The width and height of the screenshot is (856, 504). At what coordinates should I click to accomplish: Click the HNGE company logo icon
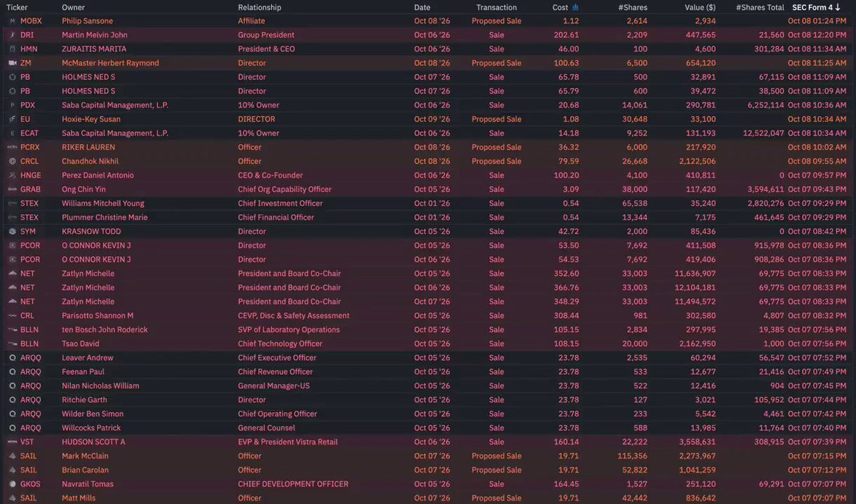11,175
